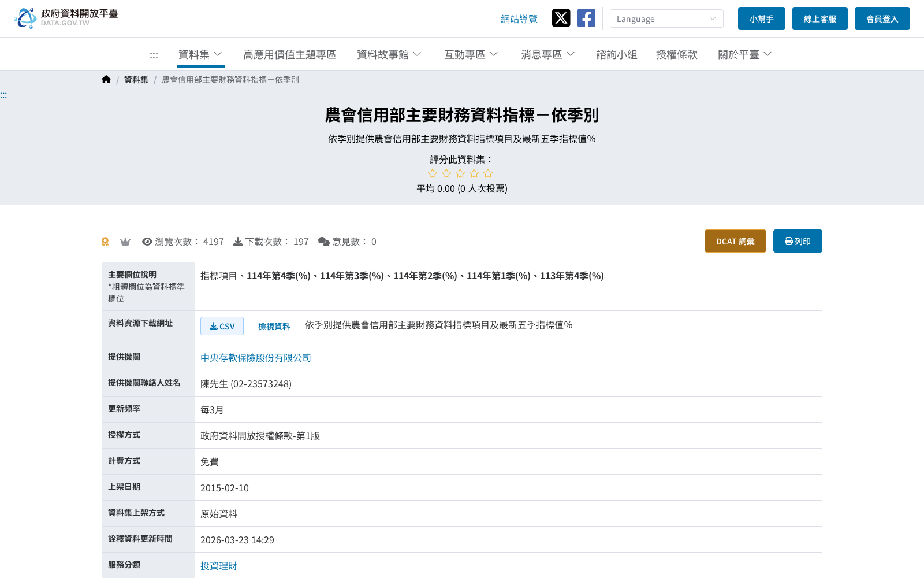The width and height of the screenshot is (924, 578).
Task: Open 中央存款保險股份有限公司 provider link
Action: click(256, 358)
